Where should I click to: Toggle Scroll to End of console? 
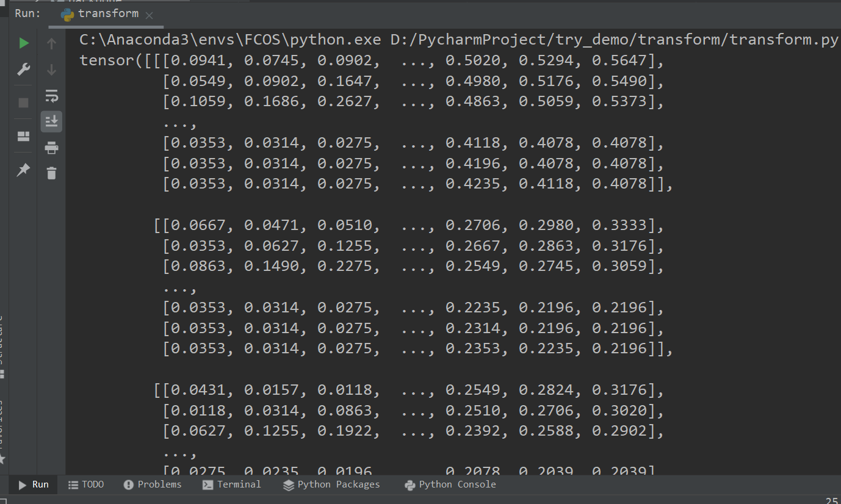point(51,121)
